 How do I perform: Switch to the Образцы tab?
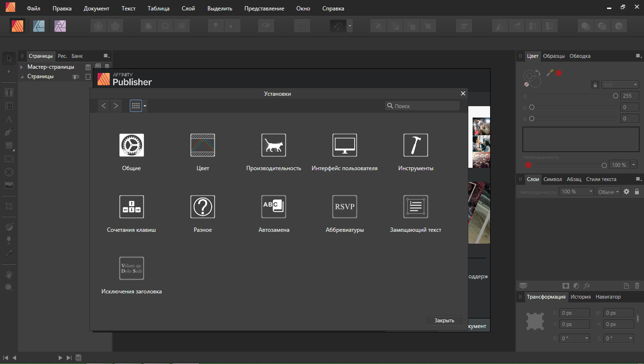pyautogui.click(x=554, y=56)
